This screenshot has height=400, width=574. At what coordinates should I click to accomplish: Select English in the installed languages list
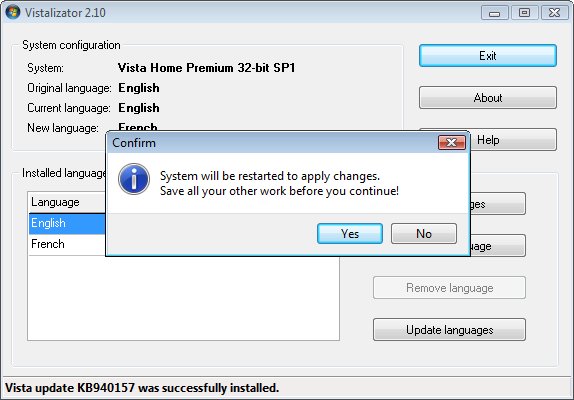pyautogui.click(x=67, y=223)
